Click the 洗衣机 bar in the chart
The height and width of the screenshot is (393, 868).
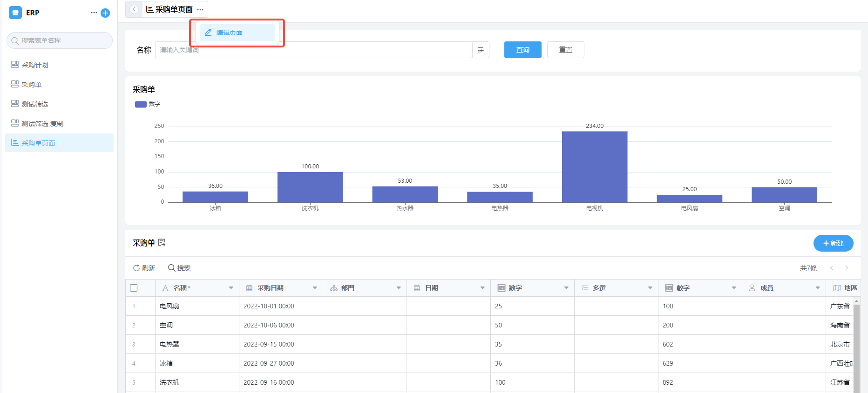pos(310,187)
